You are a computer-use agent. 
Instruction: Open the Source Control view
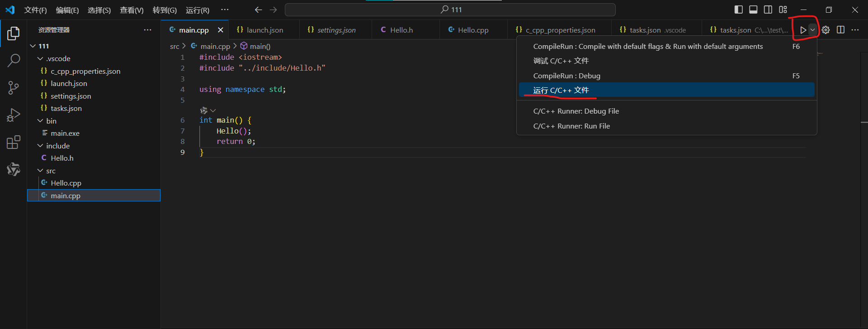(x=14, y=88)
